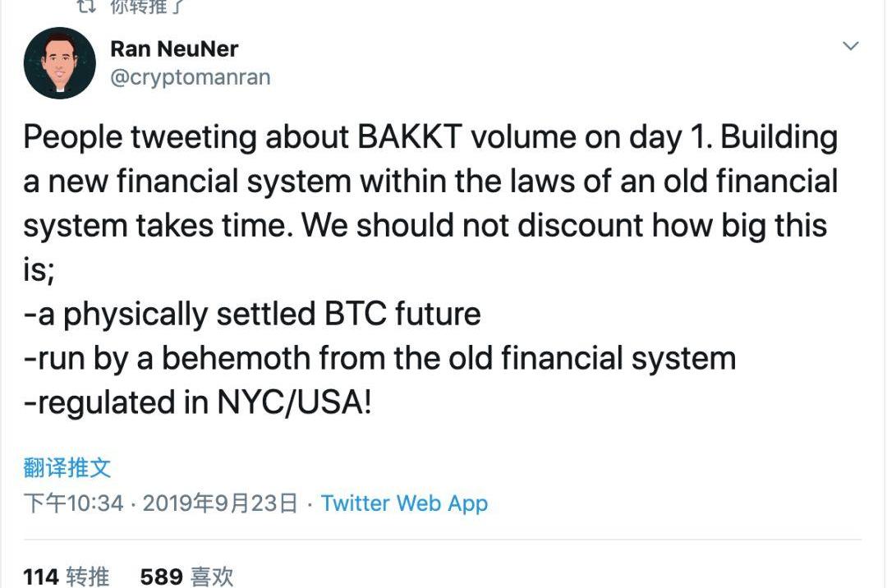The height and width of the screenshot is (588, 887).
Task: Click the retweet icon above the tweet
Action: (x=85, y=6)
